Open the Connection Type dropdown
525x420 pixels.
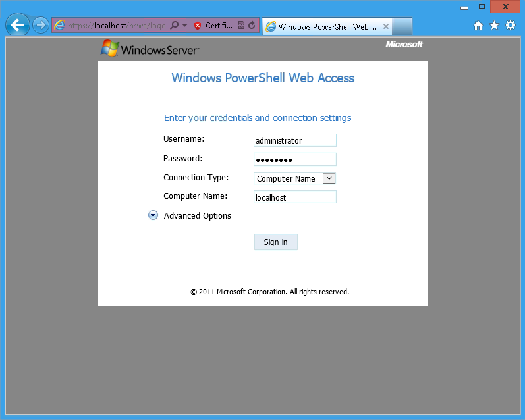(294, 178)
